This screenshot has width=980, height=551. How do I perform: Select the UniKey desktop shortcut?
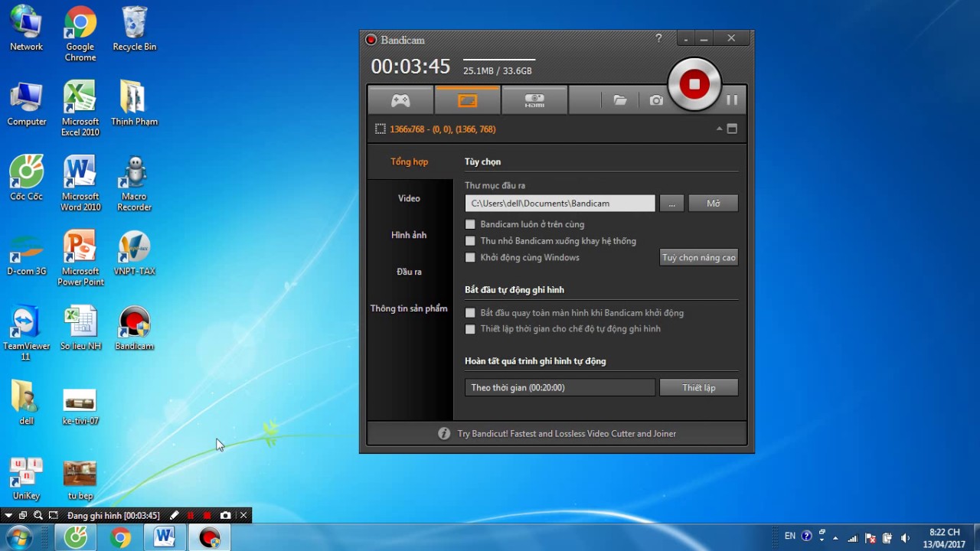[26, 479]
